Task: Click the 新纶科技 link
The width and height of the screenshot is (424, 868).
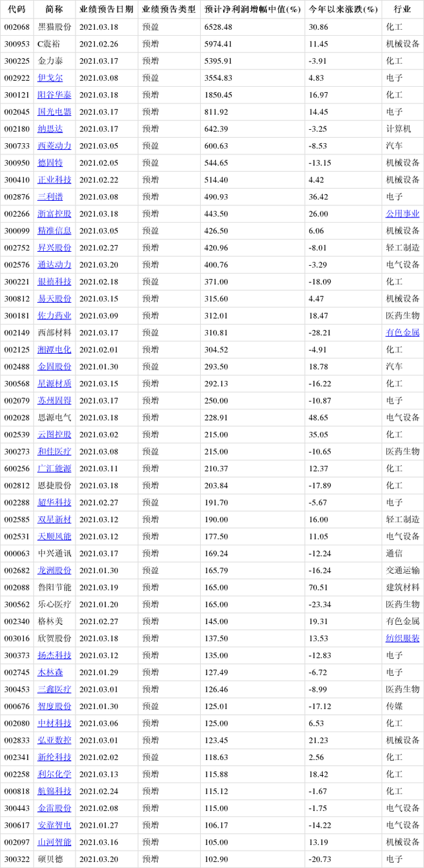Action: [54, 757]
